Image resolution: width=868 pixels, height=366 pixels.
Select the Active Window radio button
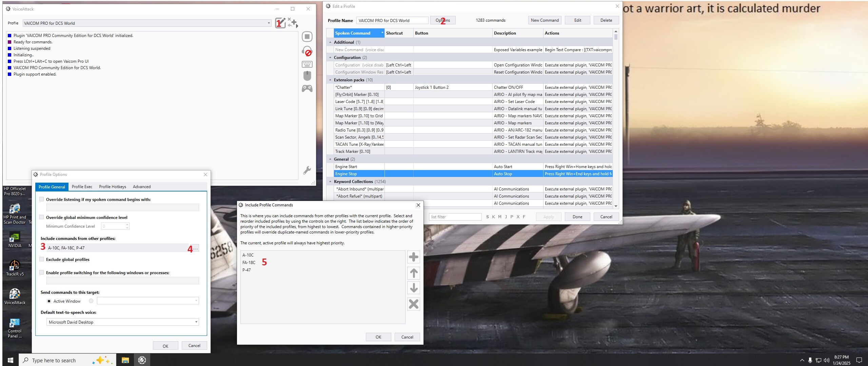(49, 301)
